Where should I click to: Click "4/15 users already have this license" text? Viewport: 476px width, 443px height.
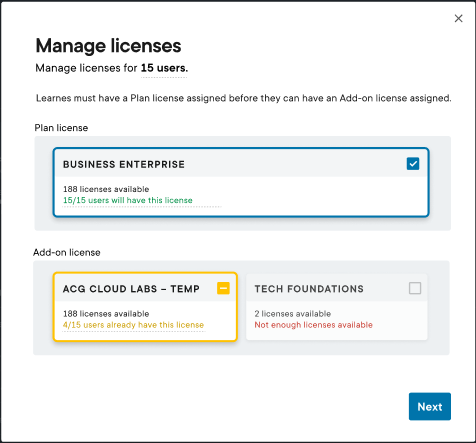pyautogui.click(x=133, y=325)
